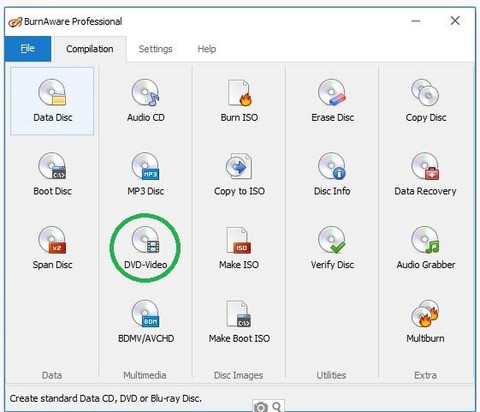
Task: Select the Make ISO tool
Action: coord(239,248)
